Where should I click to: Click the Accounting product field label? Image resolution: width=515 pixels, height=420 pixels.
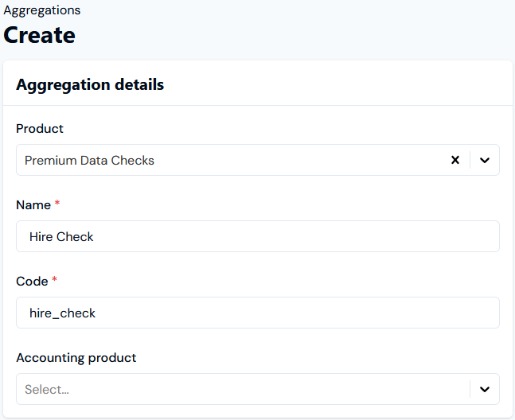76,358
